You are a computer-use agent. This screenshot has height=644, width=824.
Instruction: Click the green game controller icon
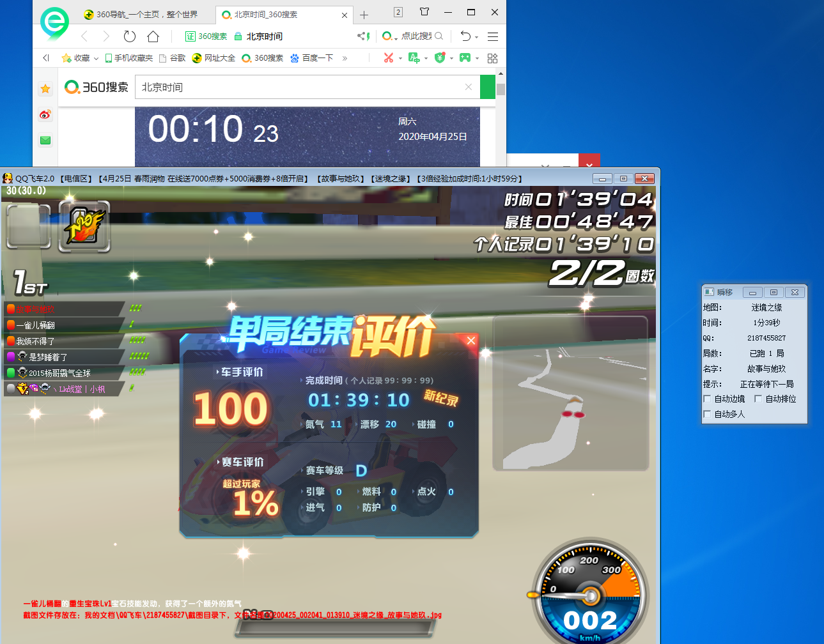click(465, 57)
